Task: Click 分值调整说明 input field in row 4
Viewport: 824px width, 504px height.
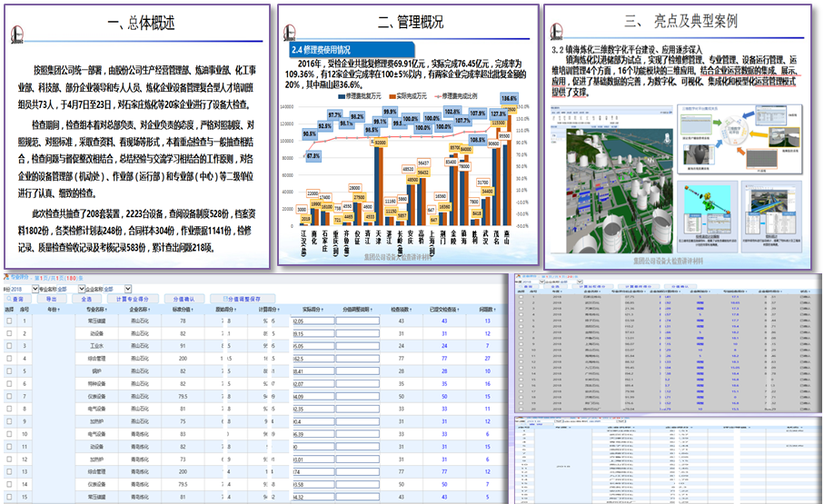Action: (357, 359)
